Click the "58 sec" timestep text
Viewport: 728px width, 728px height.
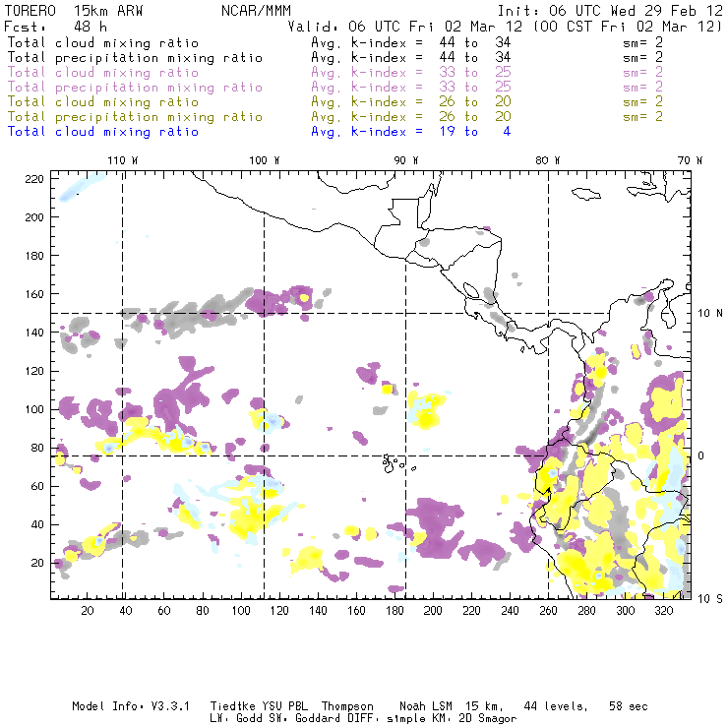629,706
